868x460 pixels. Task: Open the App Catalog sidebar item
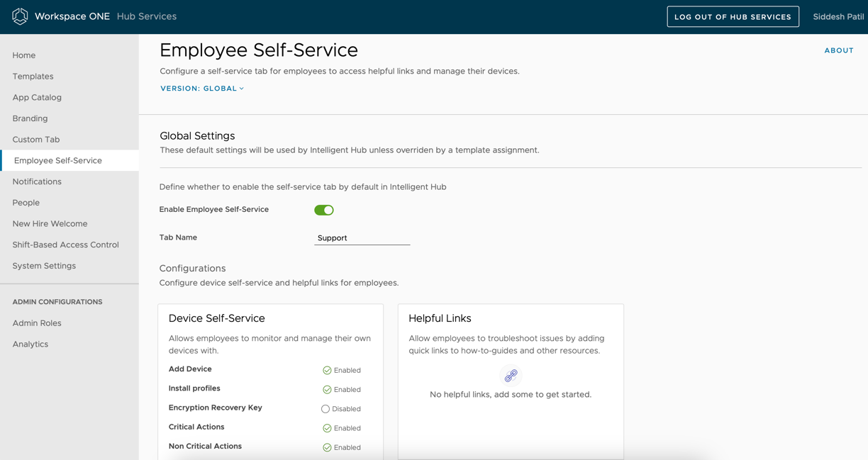pos(37,97)
